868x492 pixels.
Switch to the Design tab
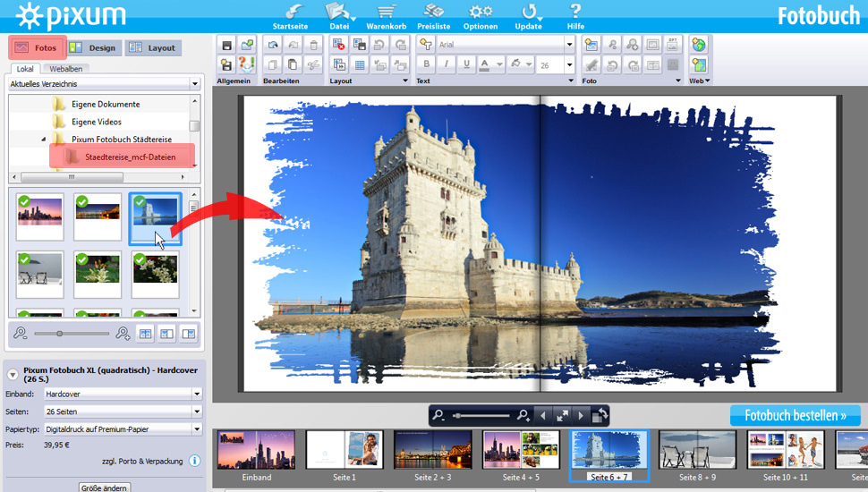(93, 47)
